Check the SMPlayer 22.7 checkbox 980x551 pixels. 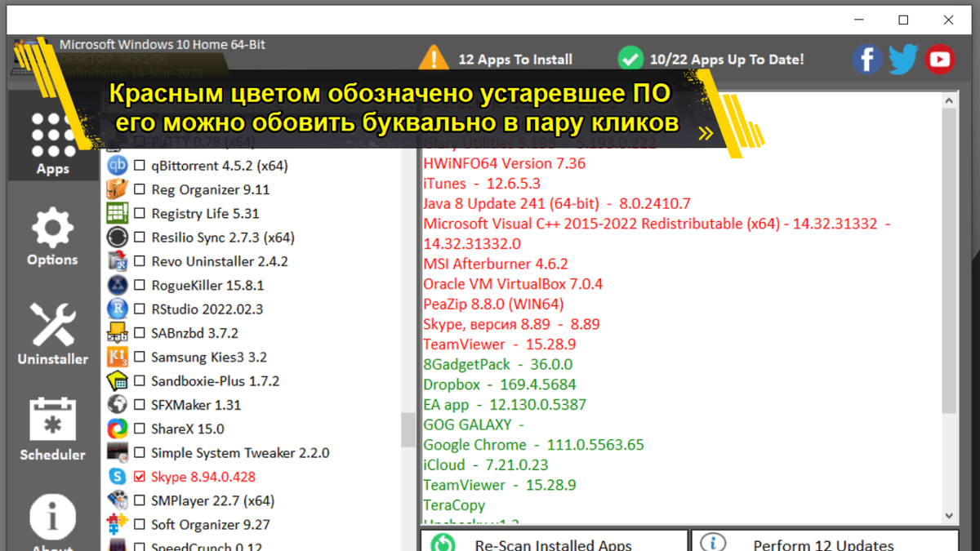pos(140,500)
